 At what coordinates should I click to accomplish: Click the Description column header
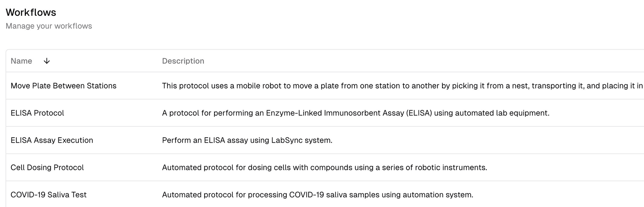pyautogui.click(x=183, y=61)
